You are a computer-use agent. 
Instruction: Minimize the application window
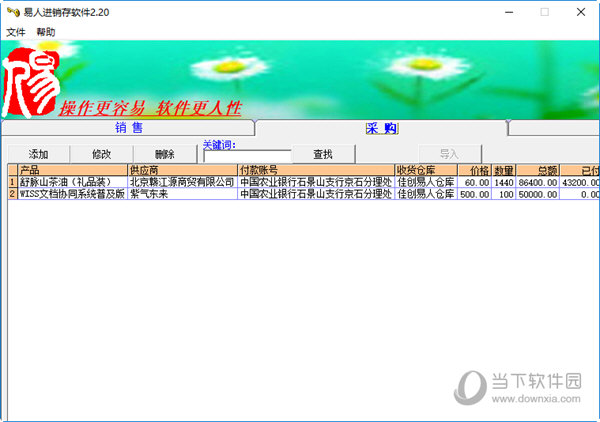click(509, 12)
